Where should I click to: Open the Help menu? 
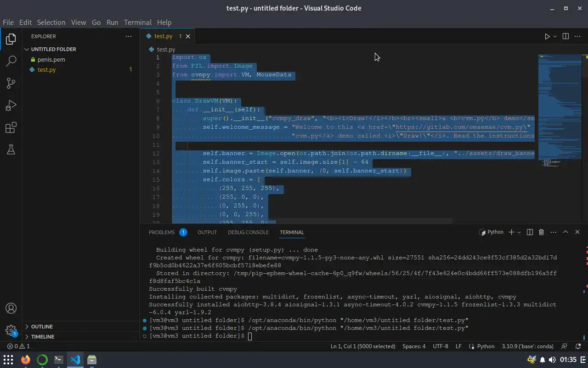coord(164,22)
